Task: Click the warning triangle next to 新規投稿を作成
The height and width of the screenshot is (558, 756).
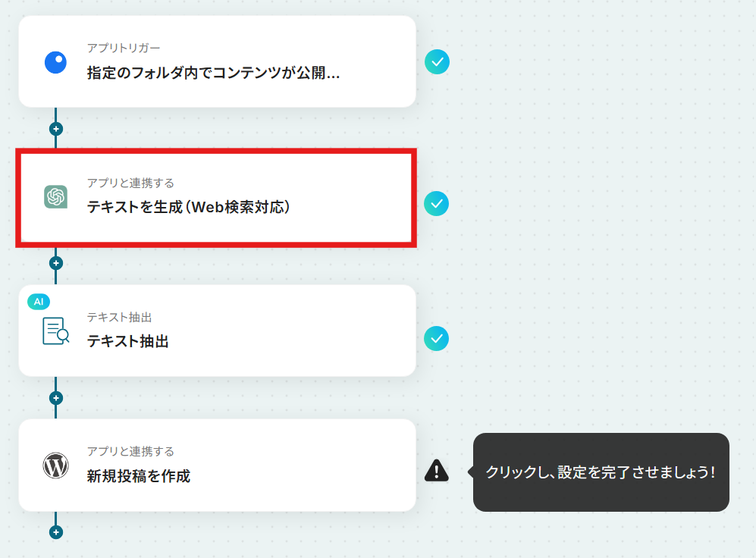Action: click(x=436, y=471)
